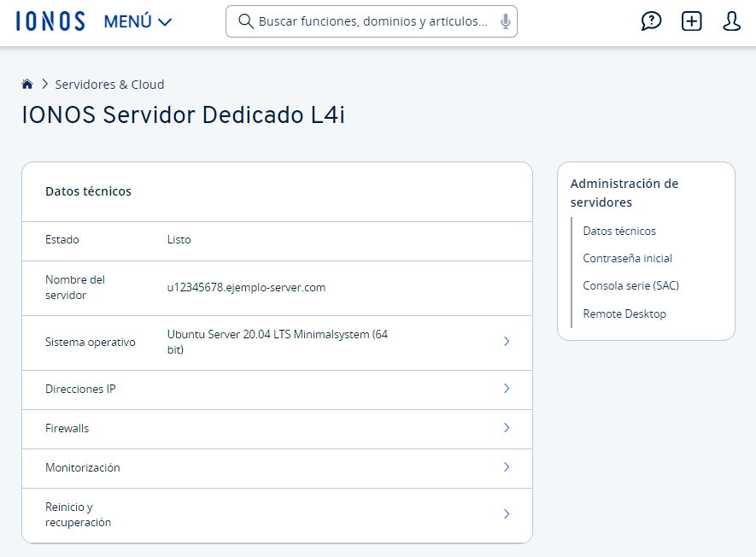Open Remote Desktop in sidebar
Image resolution: width=756 pixels, height=557 pixels.
pyautogui.click(x=624, y=314)
